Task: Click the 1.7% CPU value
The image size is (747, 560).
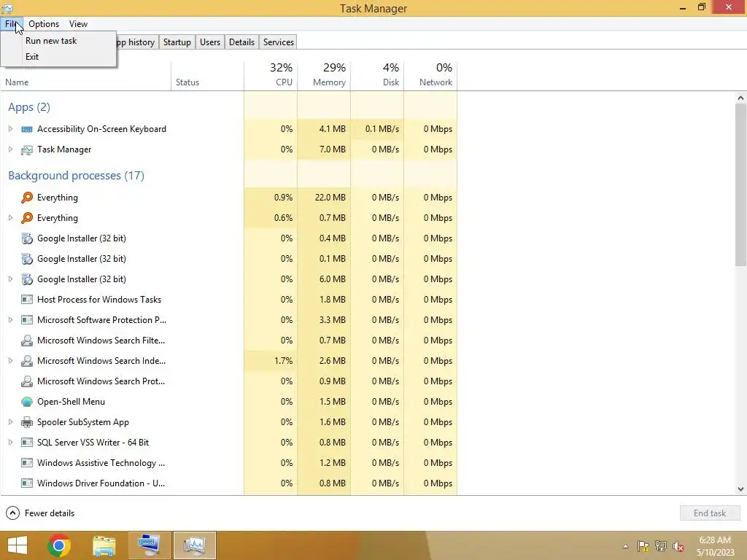Action: (284, 361)
